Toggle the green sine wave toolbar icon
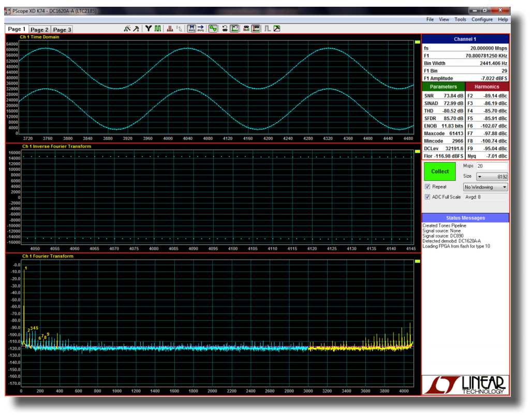Viewport: 532px width, 416px height. [213, 29]
